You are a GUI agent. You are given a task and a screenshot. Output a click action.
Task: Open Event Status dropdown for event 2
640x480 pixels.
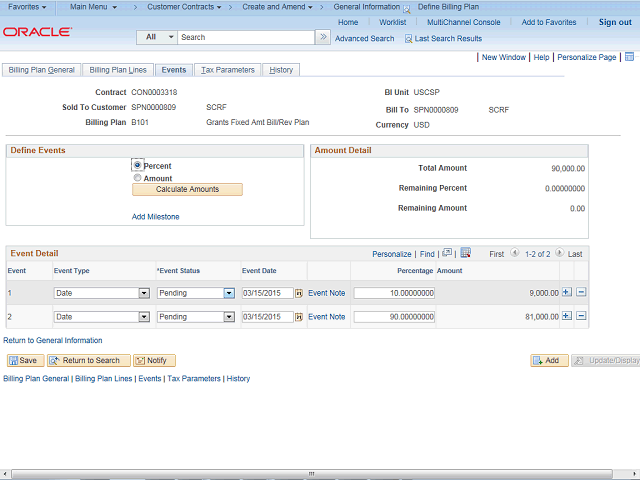pyautogui.click(x=228, y=317)
